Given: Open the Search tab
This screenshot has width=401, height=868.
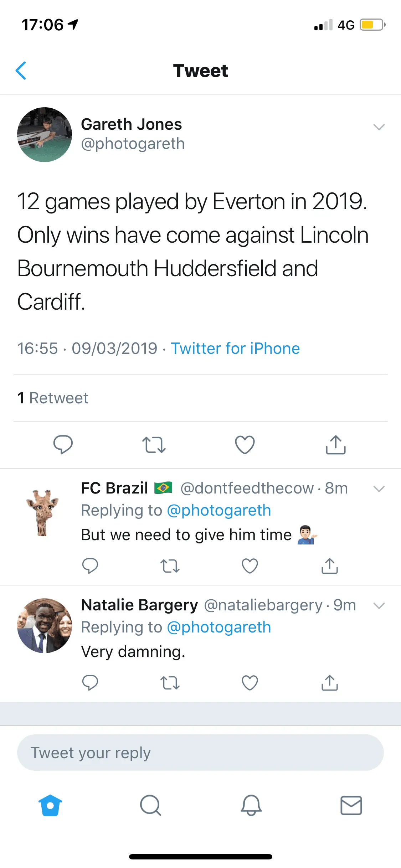Looking at the screenshot, I should tap(150, 805).
